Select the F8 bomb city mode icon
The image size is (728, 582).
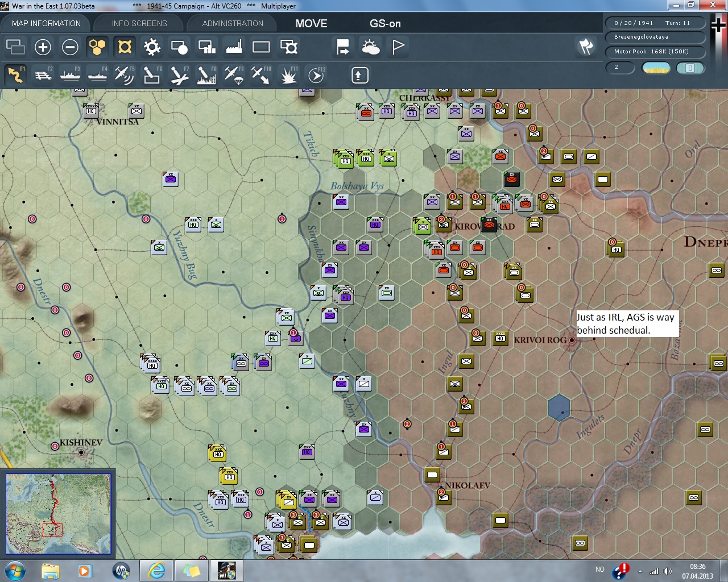coord(206,75)
